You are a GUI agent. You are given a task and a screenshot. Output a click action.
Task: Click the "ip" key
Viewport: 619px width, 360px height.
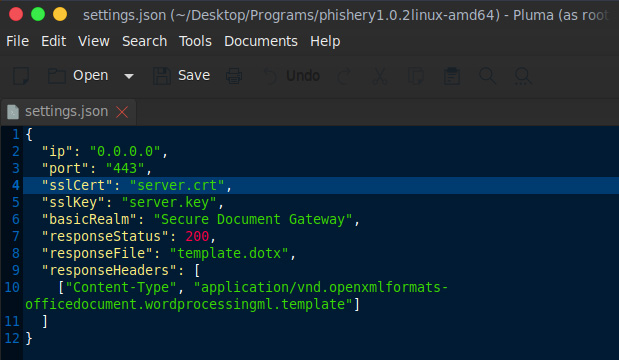coord(57,151)
